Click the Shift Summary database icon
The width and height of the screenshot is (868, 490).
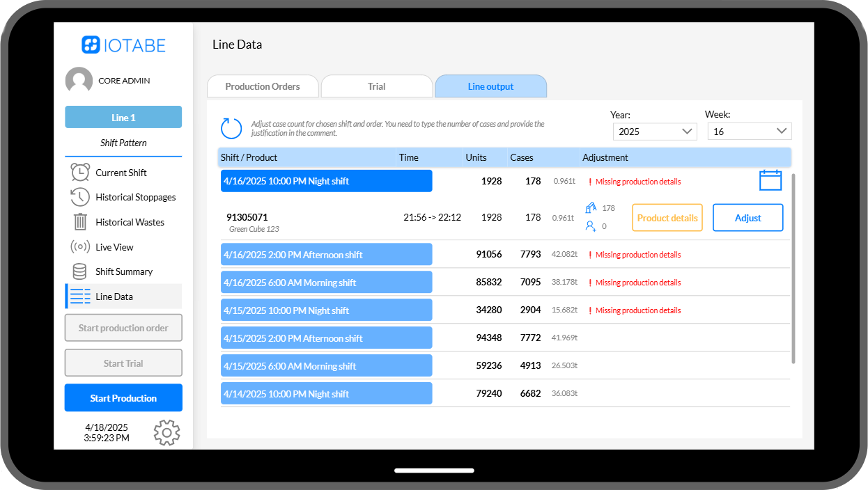[x=80, y=271]
